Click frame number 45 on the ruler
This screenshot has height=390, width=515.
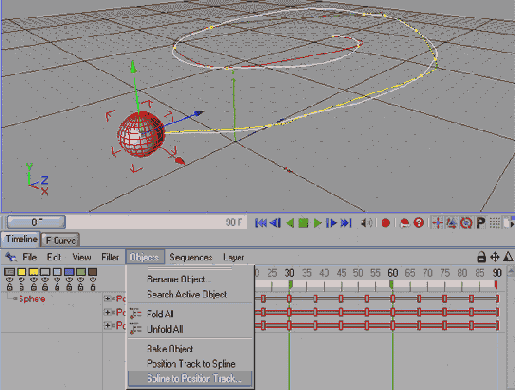[341, 273]
